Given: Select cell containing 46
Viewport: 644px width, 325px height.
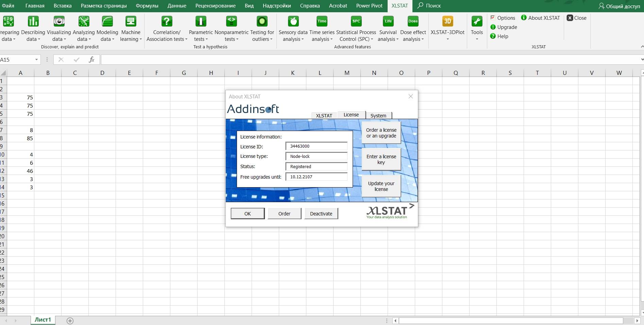Looking at the screenshot, I should [x=20, y=171].
